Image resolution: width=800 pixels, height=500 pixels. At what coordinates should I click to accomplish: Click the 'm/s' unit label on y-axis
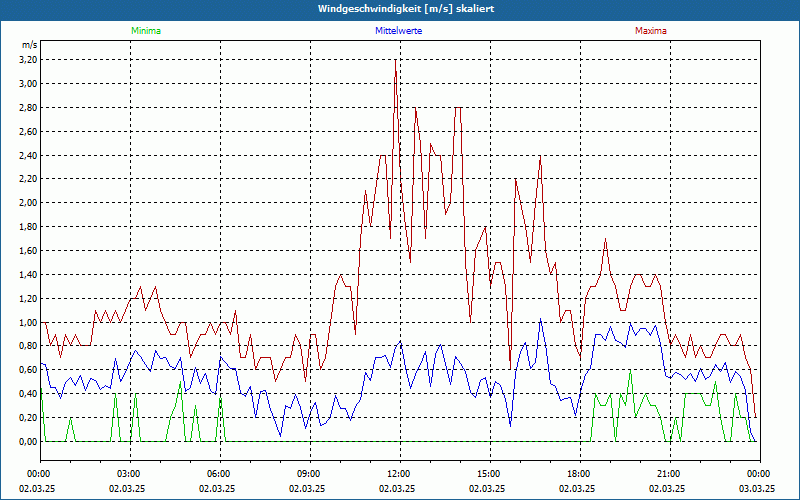[30, 45]
